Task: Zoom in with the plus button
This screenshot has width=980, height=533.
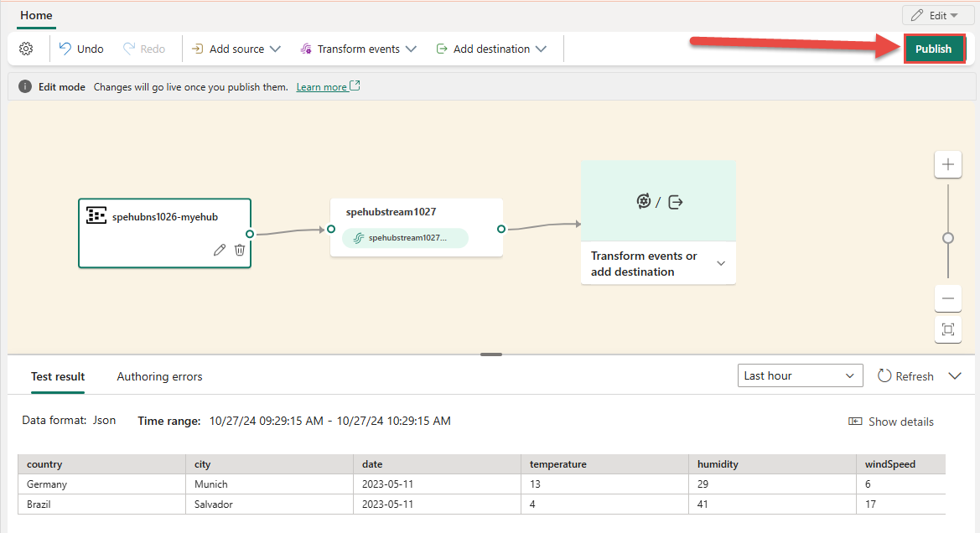Action: coord(947,164)
